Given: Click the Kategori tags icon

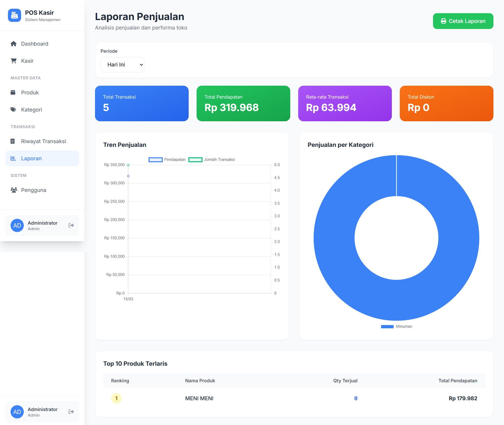Looking at the screenshot, I should 13,110.
